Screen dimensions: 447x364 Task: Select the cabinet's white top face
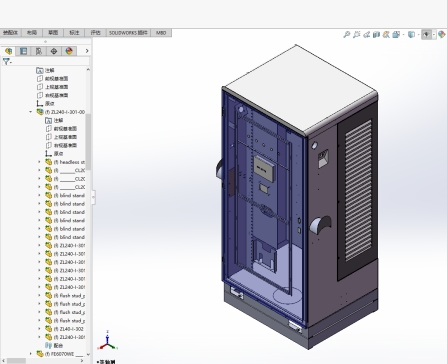300,87
